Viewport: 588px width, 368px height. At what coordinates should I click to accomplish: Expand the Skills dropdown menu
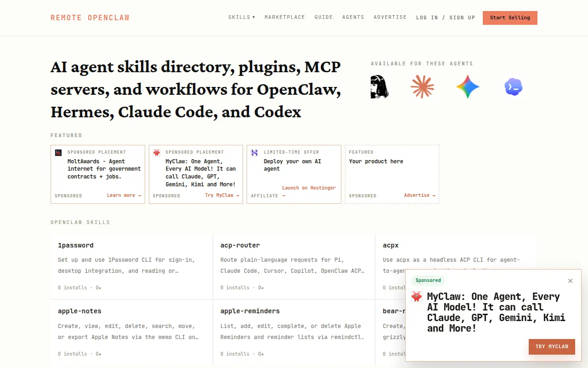coord(242,17)
